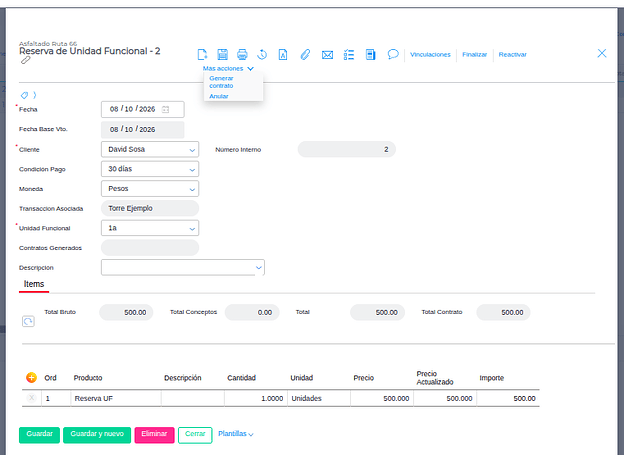The width and height of the screenshot is (624, 455).
Task: Open the history clock icon
Action: (x=262, y=54)
